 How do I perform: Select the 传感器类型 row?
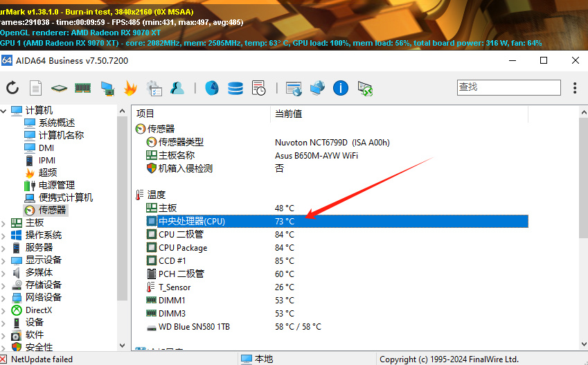[x=331, y=142]
